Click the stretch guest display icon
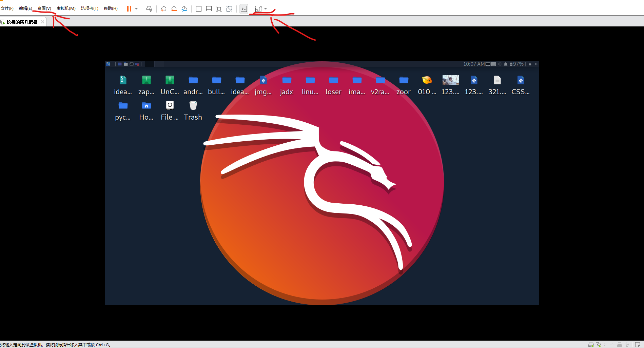Viewport: 644px width, 348px height. click(258, 9)
